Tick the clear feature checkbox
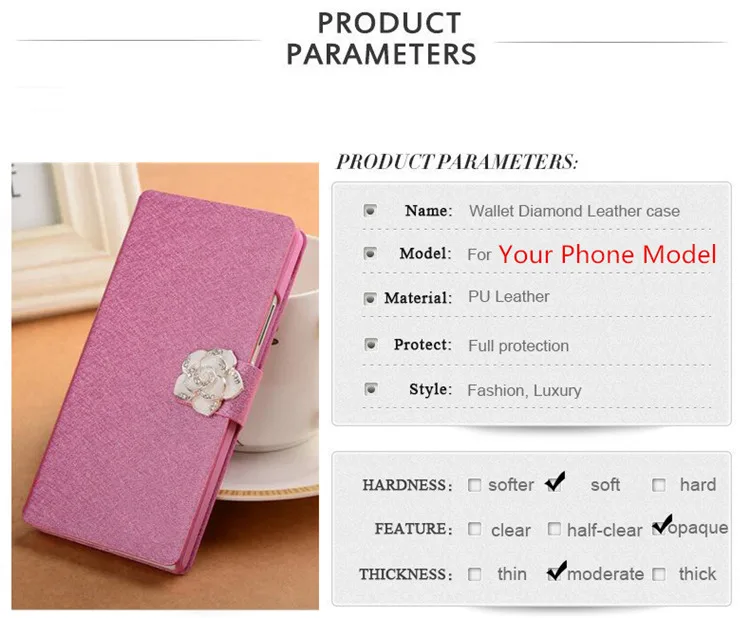 (x=474, y=529)
